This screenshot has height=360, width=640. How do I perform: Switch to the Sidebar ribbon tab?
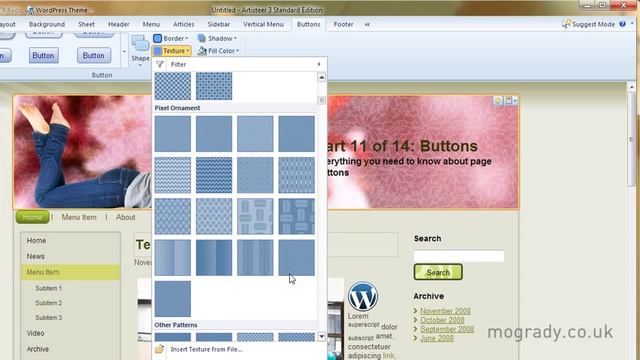tap(219, 24)
